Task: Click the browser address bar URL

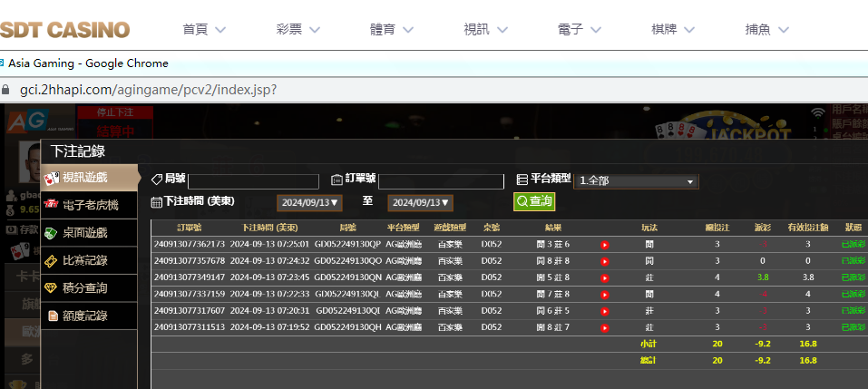Action: (148, 90)
